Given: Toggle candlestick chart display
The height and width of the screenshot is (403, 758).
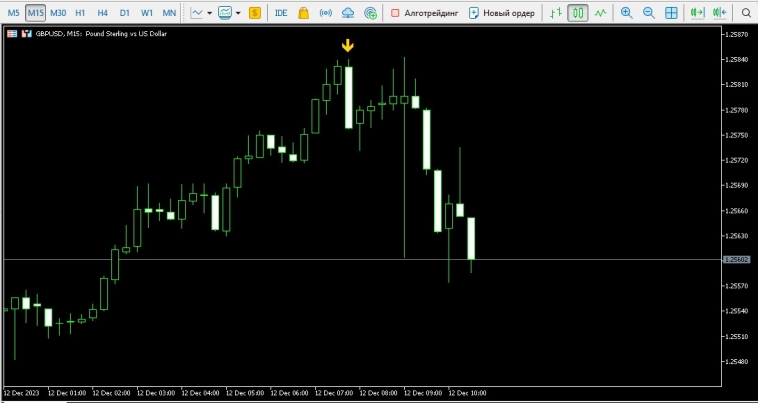Looking at the screenshot, I should 578,13.
